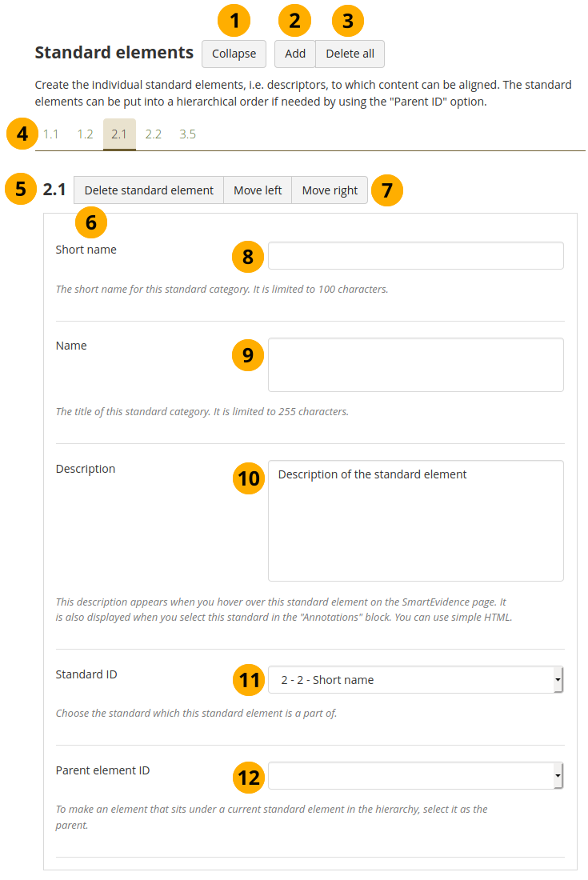Click the Description text area

(x=415, y=520)
